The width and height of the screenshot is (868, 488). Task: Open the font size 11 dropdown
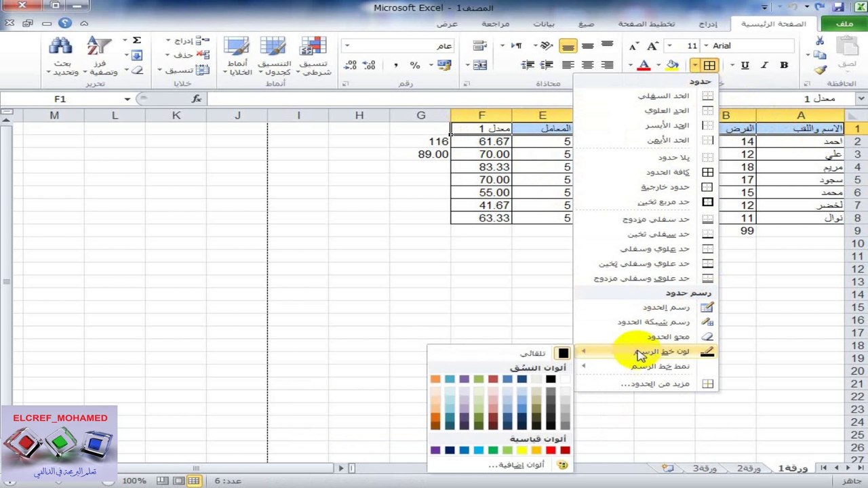[x=669, y=45]
